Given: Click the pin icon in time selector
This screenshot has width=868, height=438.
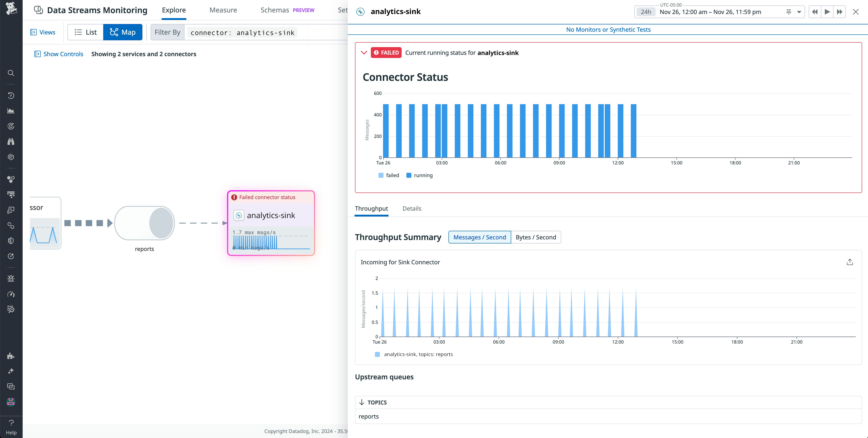Looking at the screenshot, I should [x=789, y=12].
